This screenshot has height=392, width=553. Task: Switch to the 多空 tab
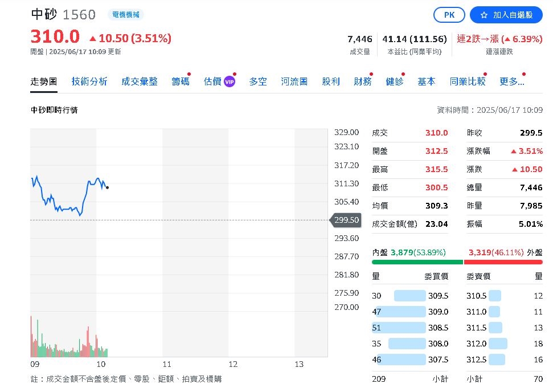point(257,81)
